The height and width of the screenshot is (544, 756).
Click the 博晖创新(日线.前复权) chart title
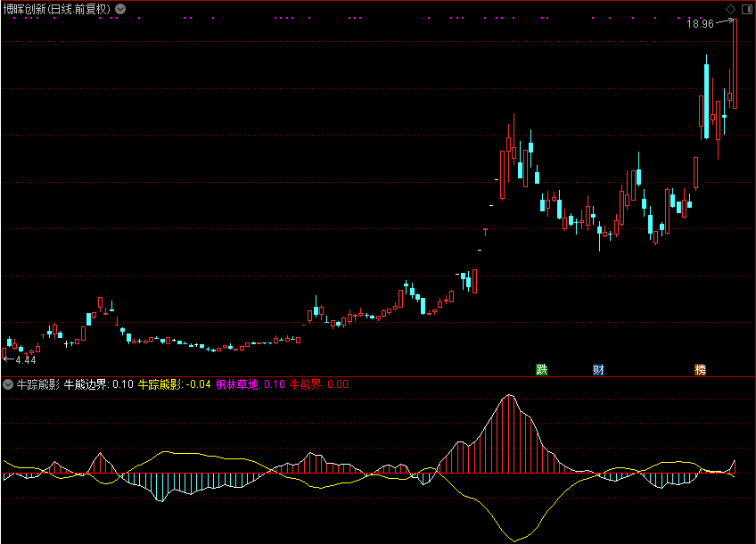tap(57, 9)
